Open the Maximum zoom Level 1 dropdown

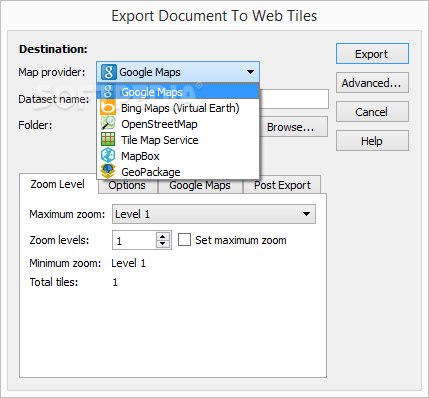[214, 214]
